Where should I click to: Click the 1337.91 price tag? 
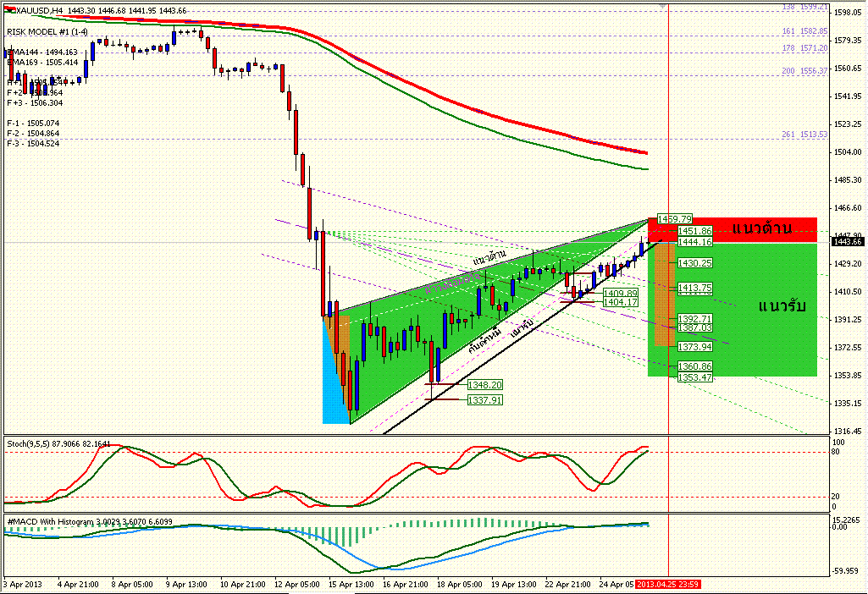[485, 400]
